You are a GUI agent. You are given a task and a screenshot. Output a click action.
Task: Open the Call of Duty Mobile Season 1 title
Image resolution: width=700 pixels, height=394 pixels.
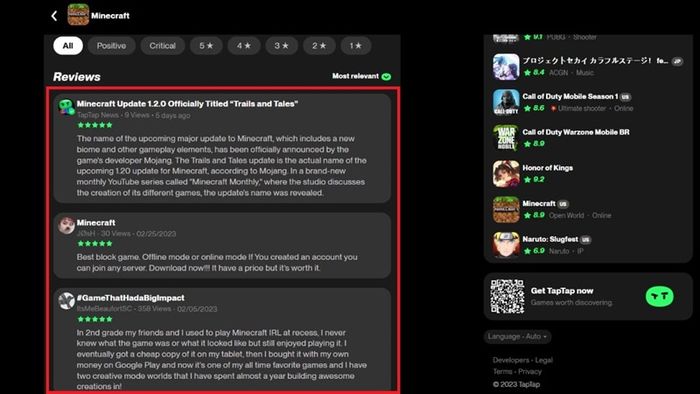pyautogui.click(x=570, y=96)
